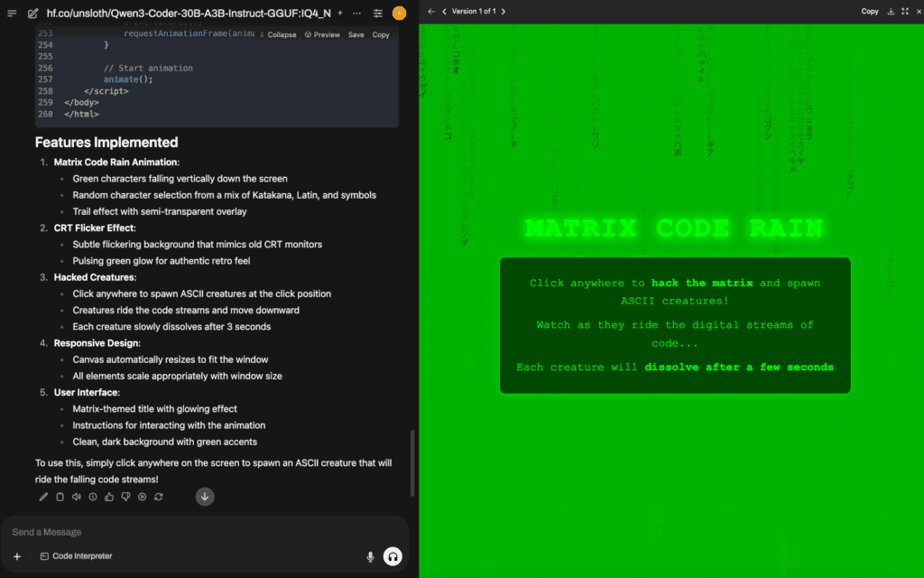Image resolution: width=924 pixels, height=578 pixels.
Task: Open the artifact preview in fullscreen
Action: tap(905, 11)
